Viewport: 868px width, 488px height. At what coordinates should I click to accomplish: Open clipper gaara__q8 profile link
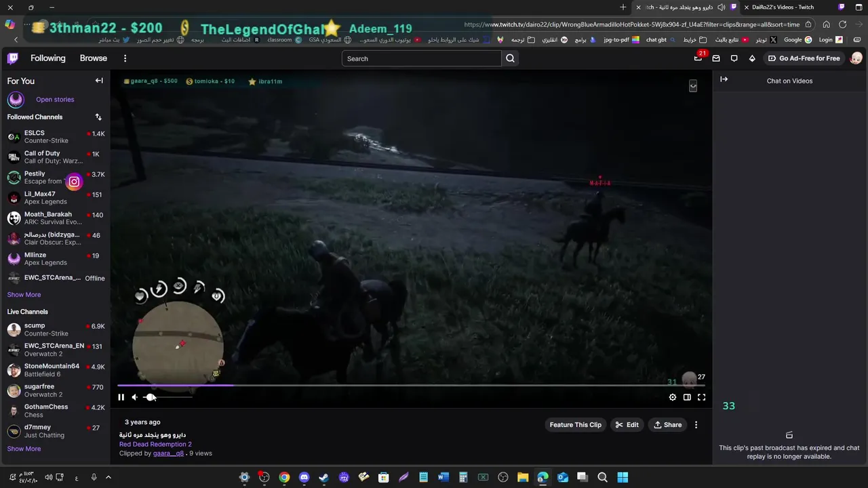coord(168,453)
